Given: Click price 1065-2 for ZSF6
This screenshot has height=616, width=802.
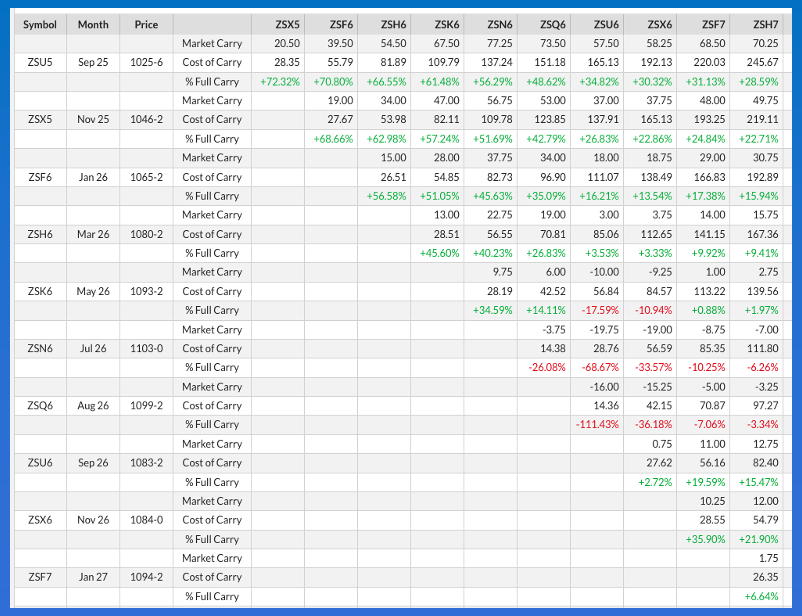Looking at the screenshot, I should (x=146, y=177).
